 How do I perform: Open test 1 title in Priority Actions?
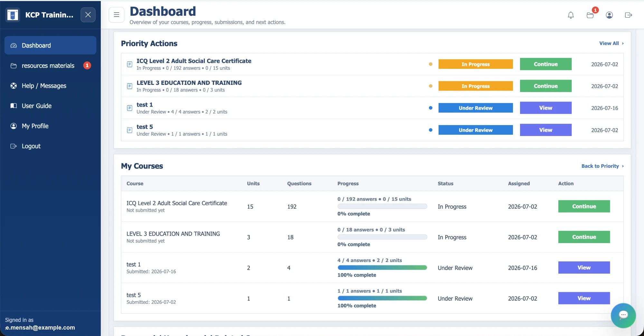(145, 104)
